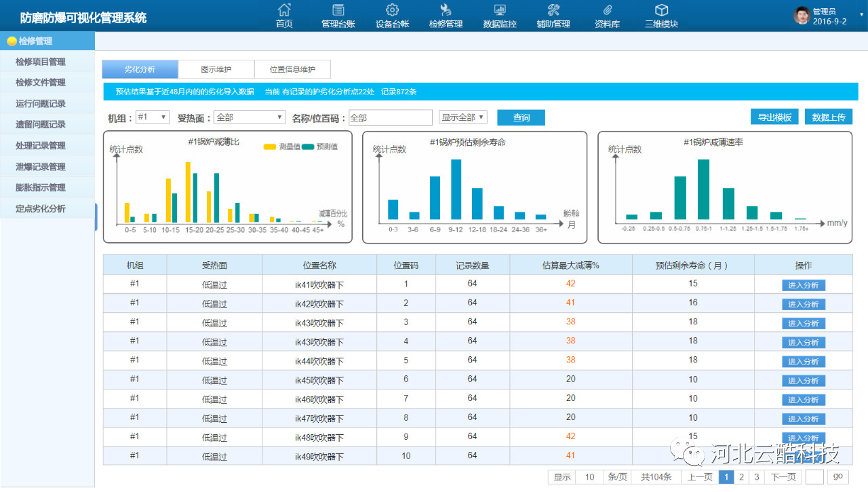Viewport: 868px width, 492px height.
Task: Expand the 显示全部 dropdown
Action: pyautogui.click(x=463, y=117)
